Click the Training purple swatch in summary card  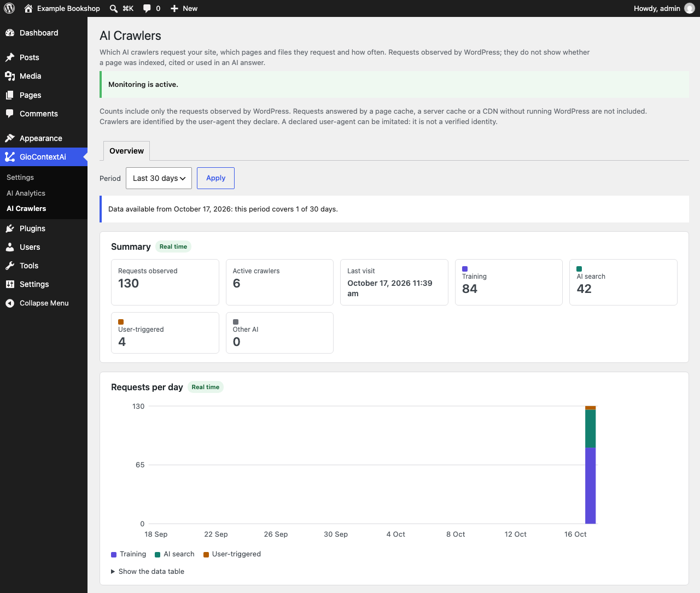(465, 269)
